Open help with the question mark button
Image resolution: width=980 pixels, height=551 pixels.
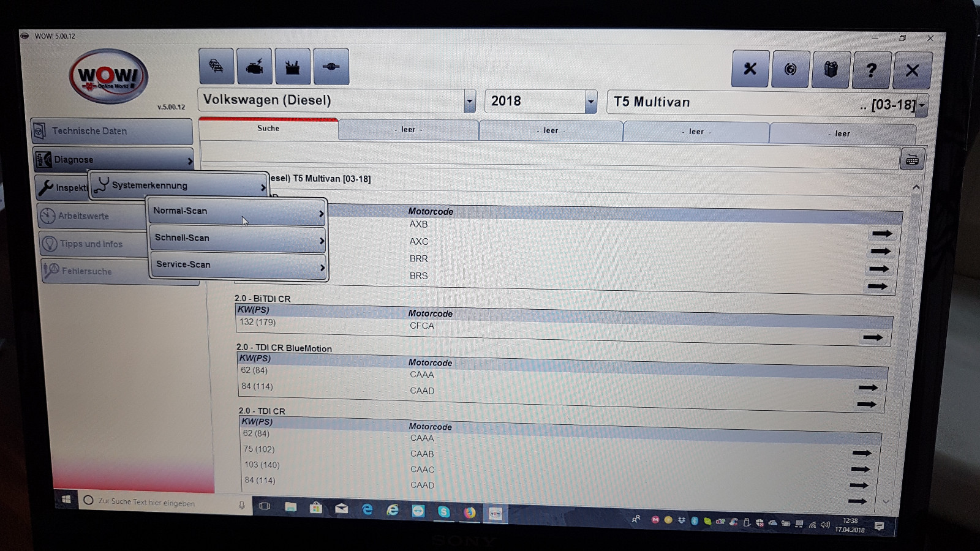[x=871, y=70]
